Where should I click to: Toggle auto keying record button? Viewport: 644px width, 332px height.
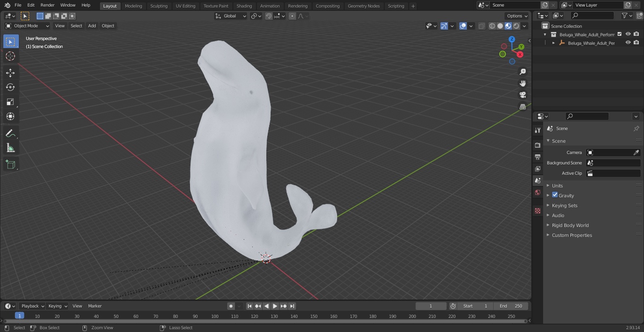[231, 306]
